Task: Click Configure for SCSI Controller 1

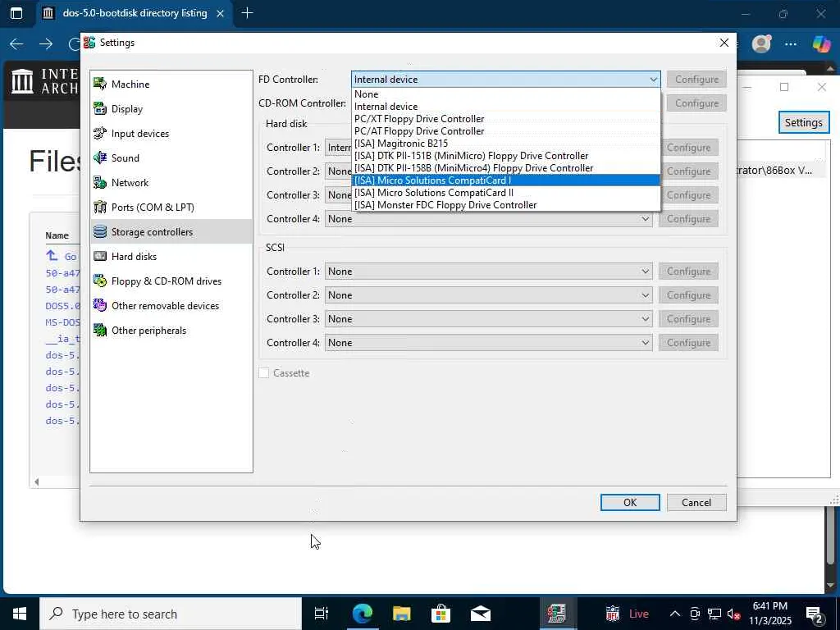Action: (688, 271)
